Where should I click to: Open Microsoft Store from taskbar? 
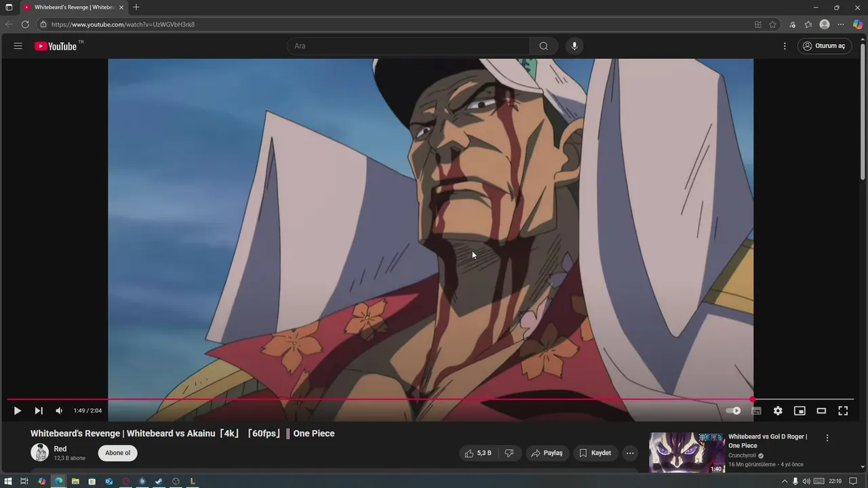[92, 481]
